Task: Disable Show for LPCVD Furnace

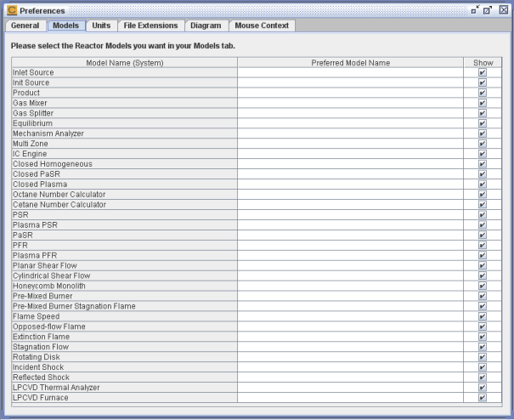Action: (483, 398)
